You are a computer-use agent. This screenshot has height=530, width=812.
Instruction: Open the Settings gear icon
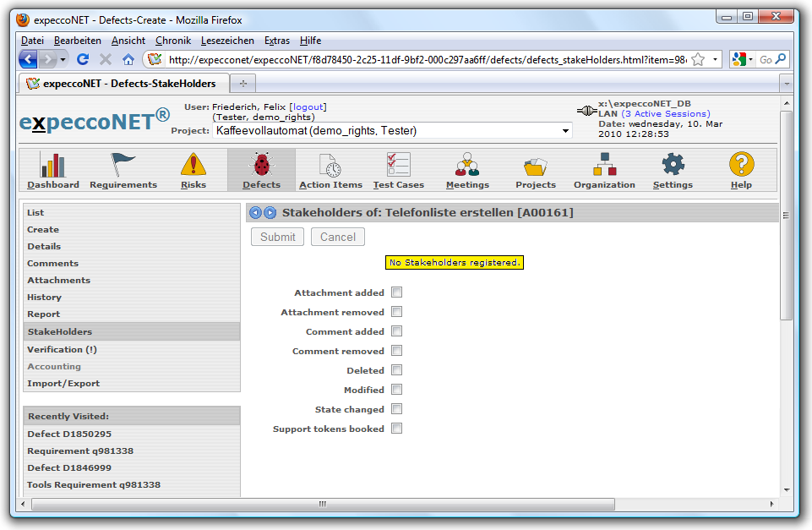click(x=673, y=165)
